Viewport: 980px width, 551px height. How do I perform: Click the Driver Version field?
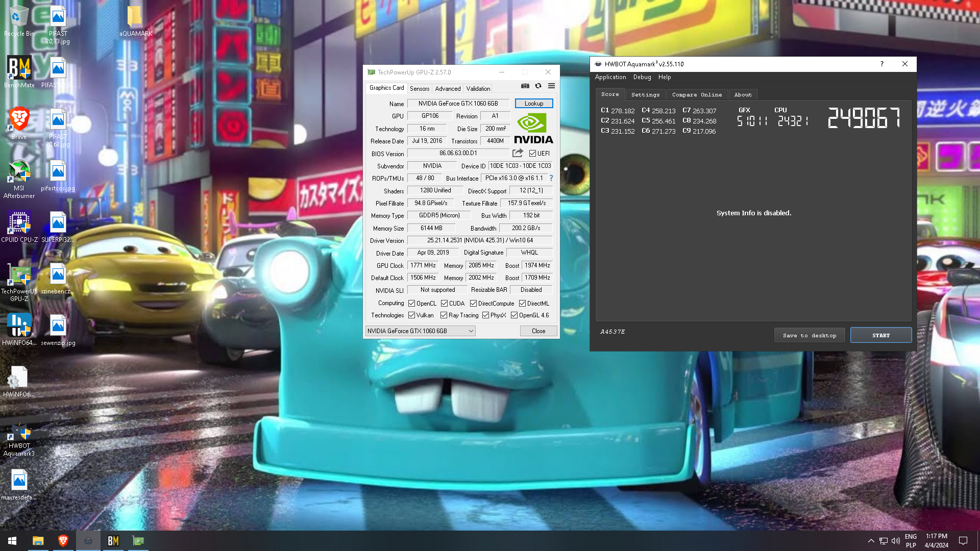(x=480, y=240)
